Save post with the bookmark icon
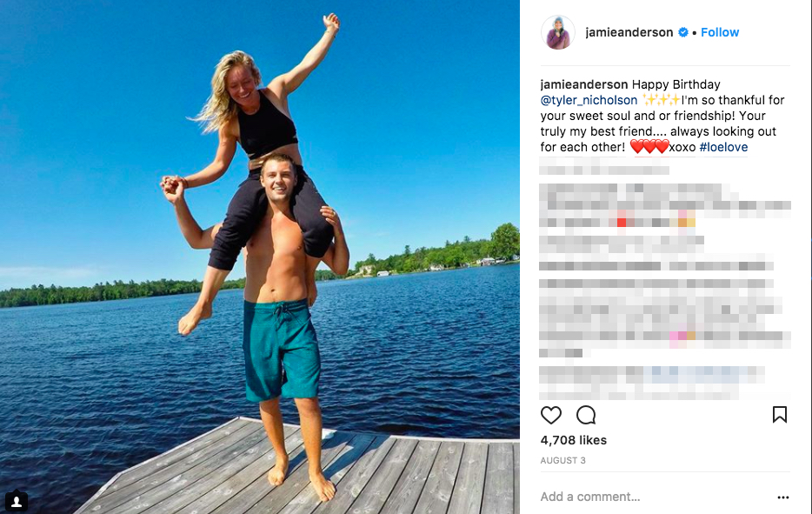This screenshot has width=812, height=514. pos(780,415)
